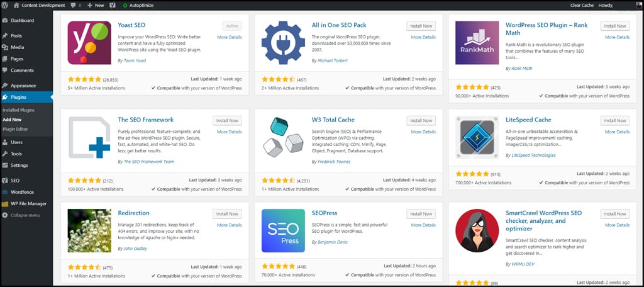
Task: Click the Yoast SEO plugin icon
Action: click(89, 43)
